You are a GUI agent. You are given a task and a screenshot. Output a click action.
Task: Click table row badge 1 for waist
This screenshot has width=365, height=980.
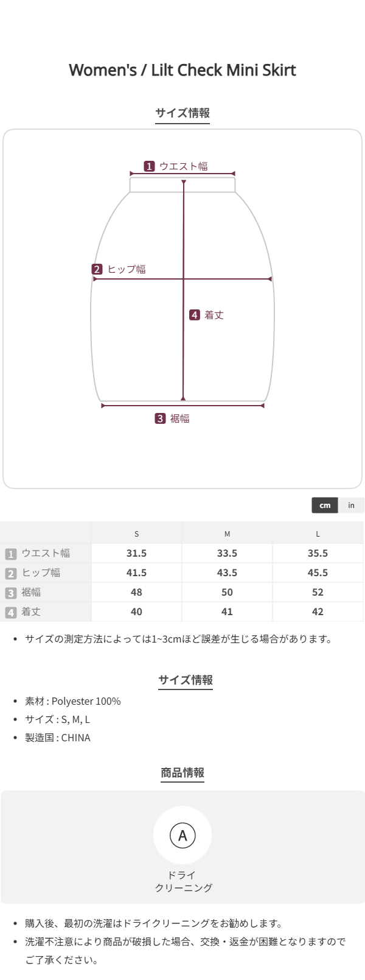[x=10, y=554]
